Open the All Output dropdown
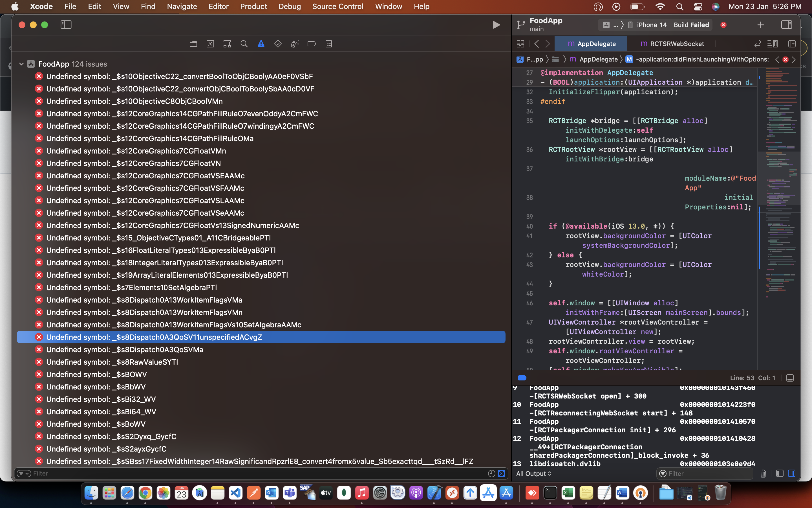Image resolution: width=812 pixels, height=508 pixels. 533,473
